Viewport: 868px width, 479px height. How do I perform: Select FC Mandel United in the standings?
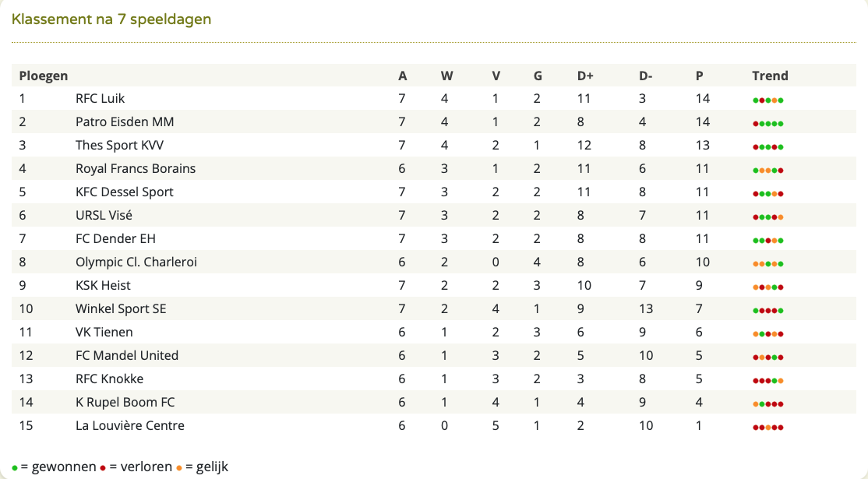(127, 355)
